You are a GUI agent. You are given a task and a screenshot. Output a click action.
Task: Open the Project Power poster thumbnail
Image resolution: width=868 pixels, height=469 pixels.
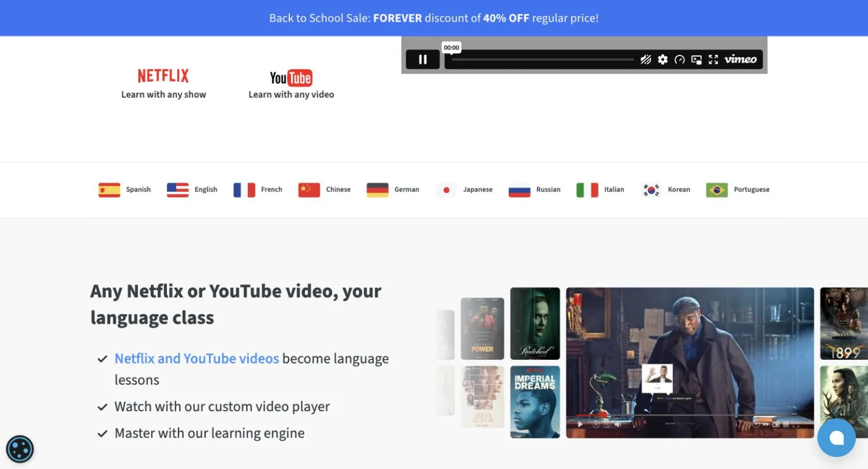pos(482,329)
